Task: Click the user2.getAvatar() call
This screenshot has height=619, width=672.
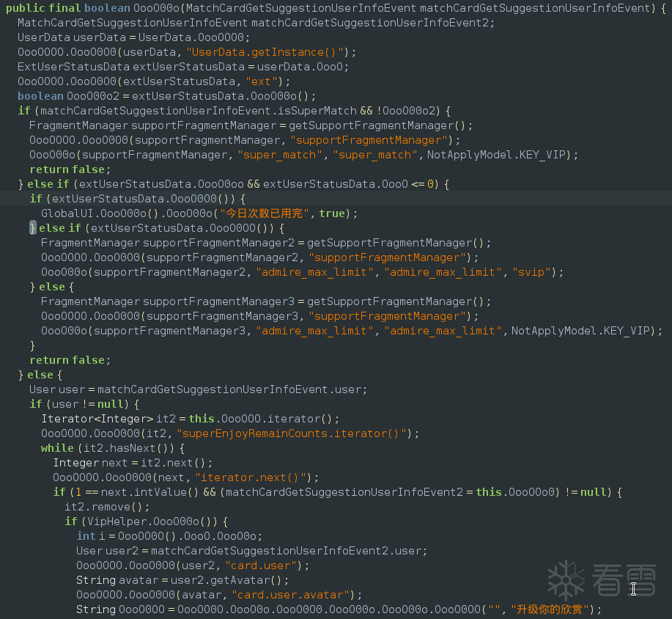Action: pos(226,581)
